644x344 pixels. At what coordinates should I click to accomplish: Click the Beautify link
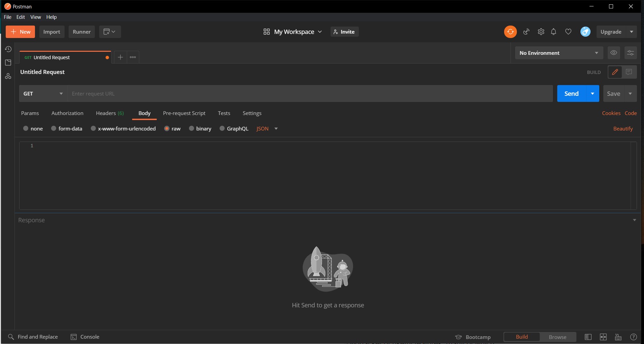pyautogui.click(x=623, y=128)
